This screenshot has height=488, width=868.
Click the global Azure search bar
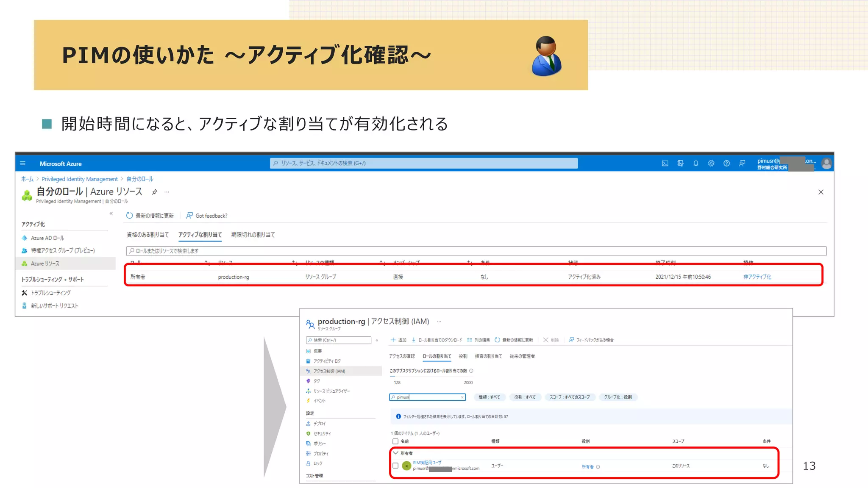424,163
